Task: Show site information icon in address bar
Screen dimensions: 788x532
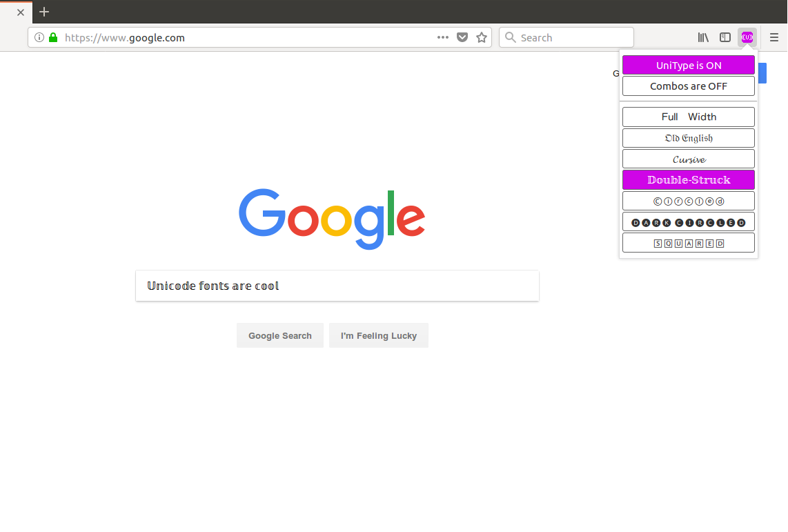Action: 39,37
